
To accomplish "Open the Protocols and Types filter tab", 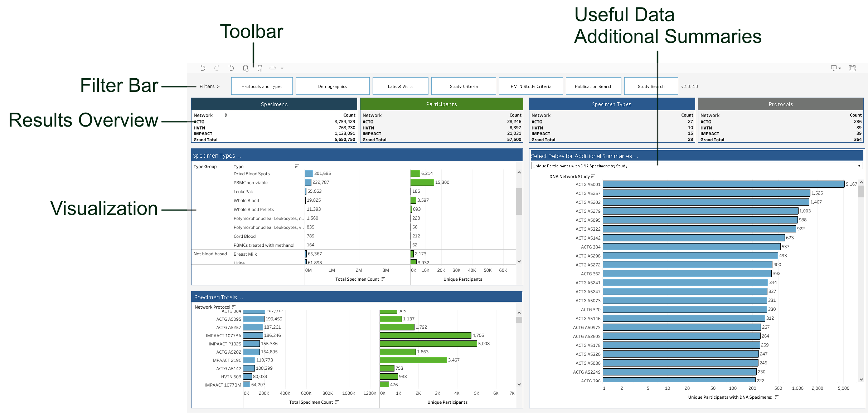I will click(262, 86).
